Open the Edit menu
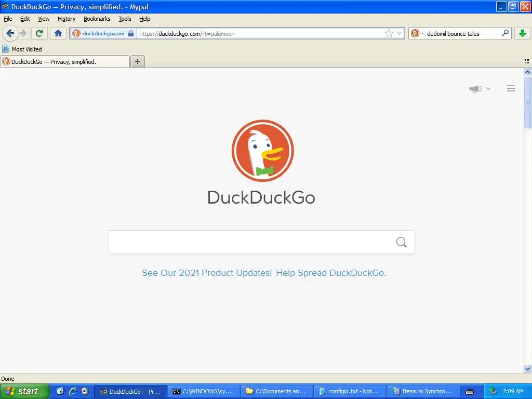 [x=25, y=19]
